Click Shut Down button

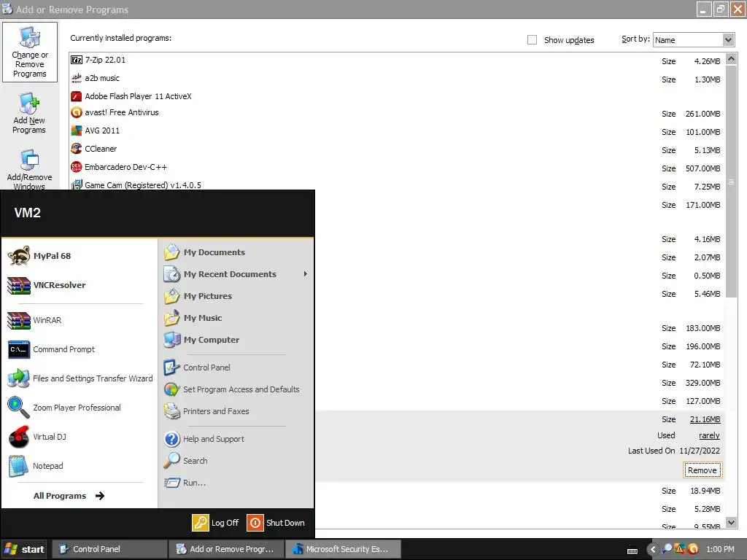tap(276, 523)
